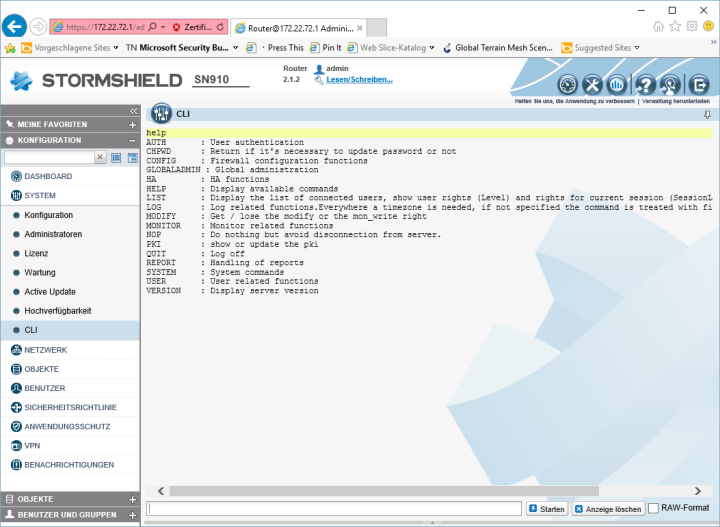Click the CLI command input field
Image resolution: width=720 pixels, height=527 pixels.
pos(334,509)
